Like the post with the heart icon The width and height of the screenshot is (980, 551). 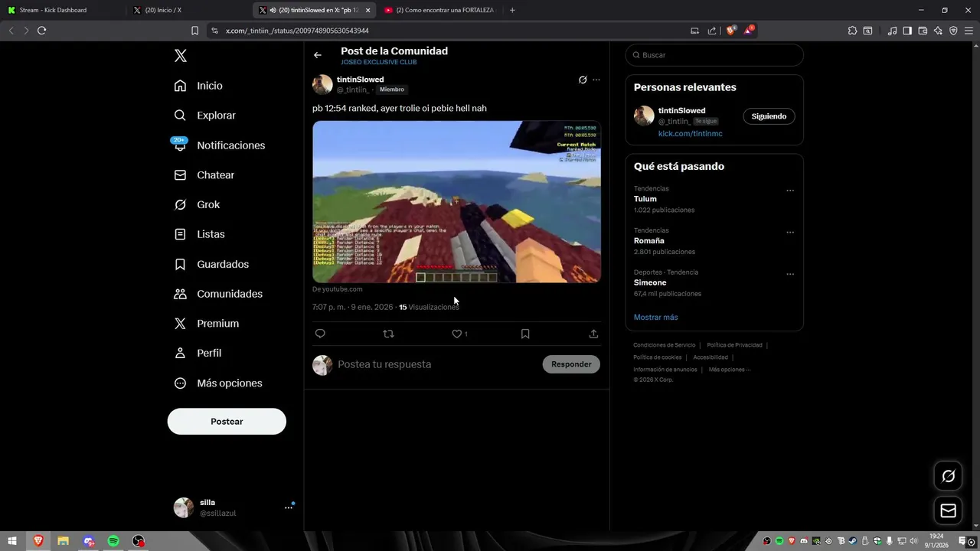point(457,334)
